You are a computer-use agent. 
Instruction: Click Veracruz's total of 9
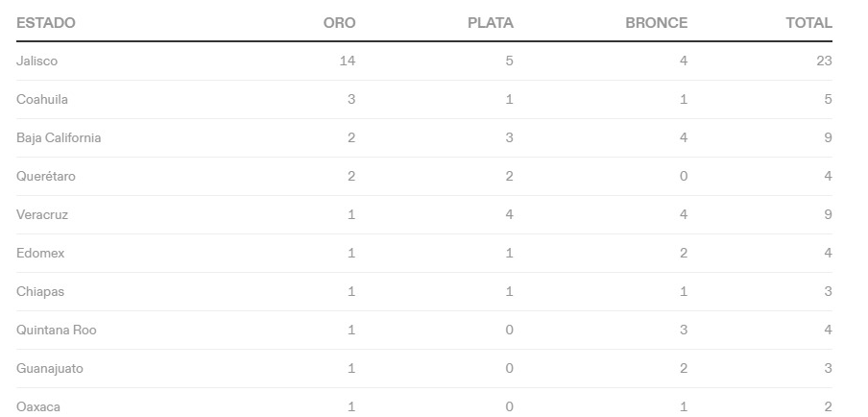[828, 214]
